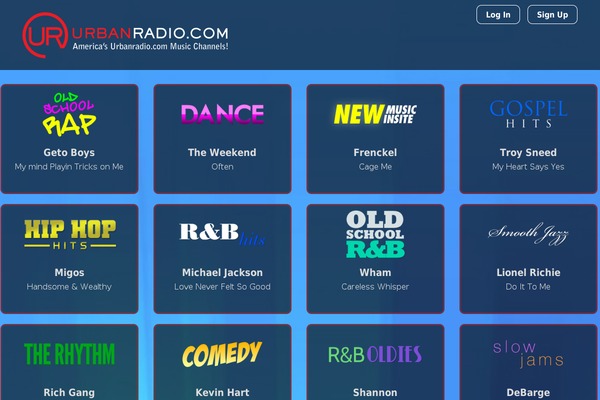
Task: Select song title My Heart Says Yes
Action: (528, 167)
